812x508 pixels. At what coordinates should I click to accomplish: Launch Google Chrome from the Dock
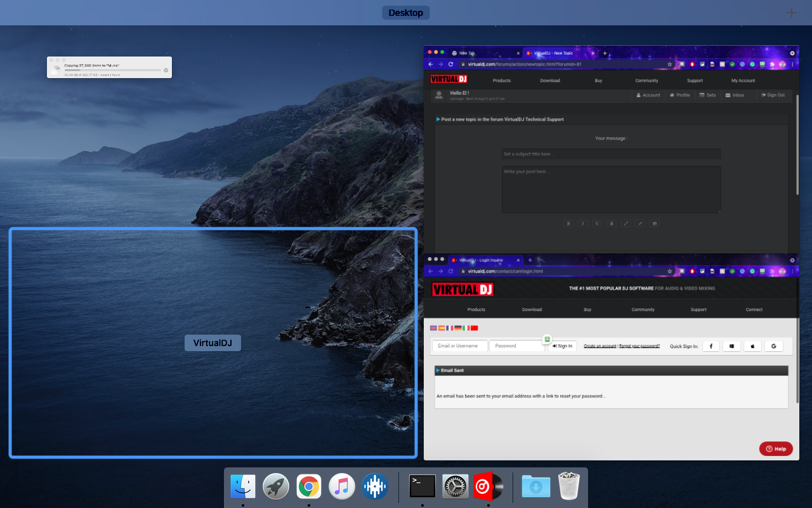(x=309, y=487)
